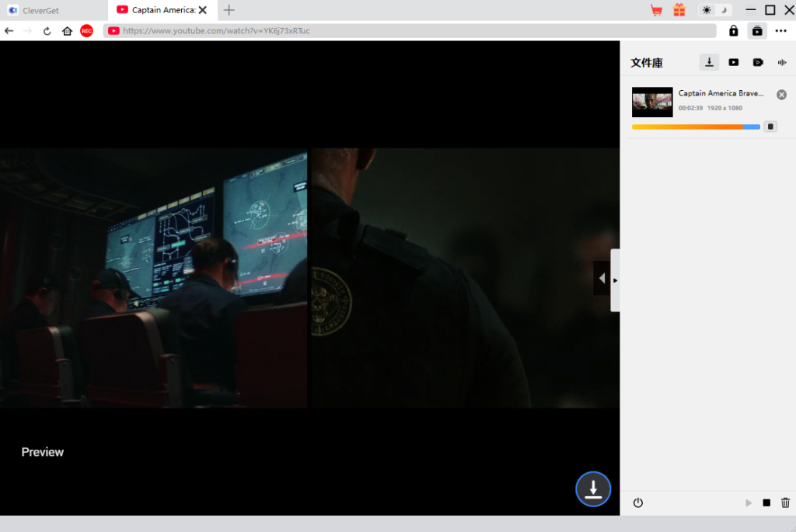This screenshot has width=796, height=532.
Task: Open the video library tab
Action: coord(733,62)
